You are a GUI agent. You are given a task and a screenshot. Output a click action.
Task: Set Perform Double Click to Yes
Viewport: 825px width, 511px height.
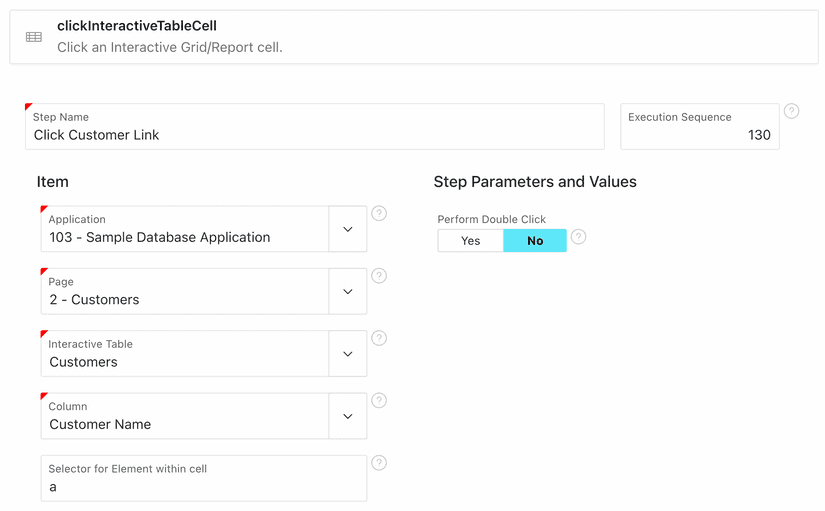point(470,241)
